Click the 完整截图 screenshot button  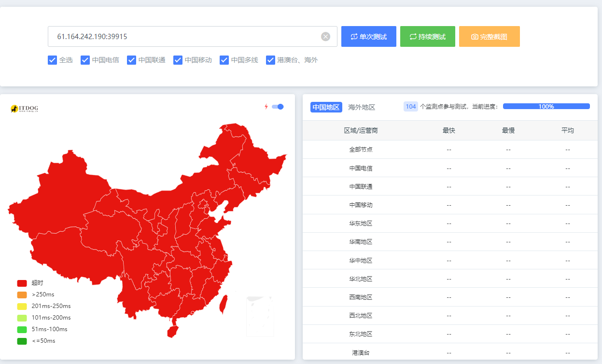pos(490,37)
